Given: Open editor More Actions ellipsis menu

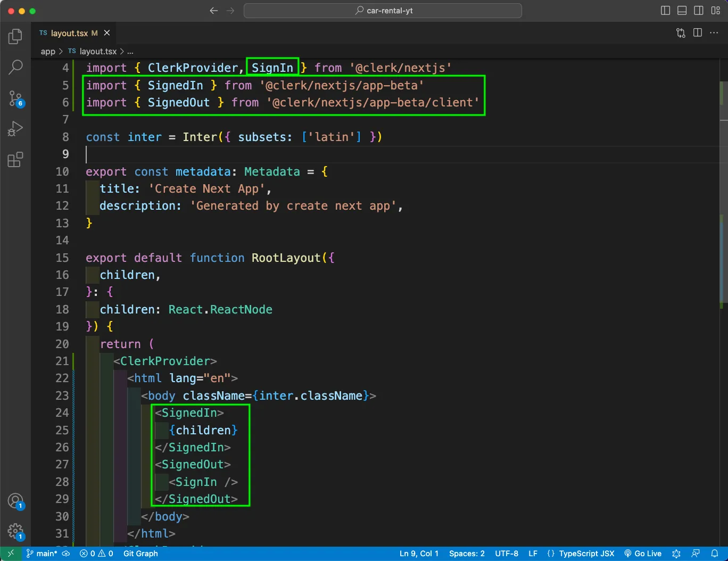Looking at the screenshot, I should (x=714, y=33).
